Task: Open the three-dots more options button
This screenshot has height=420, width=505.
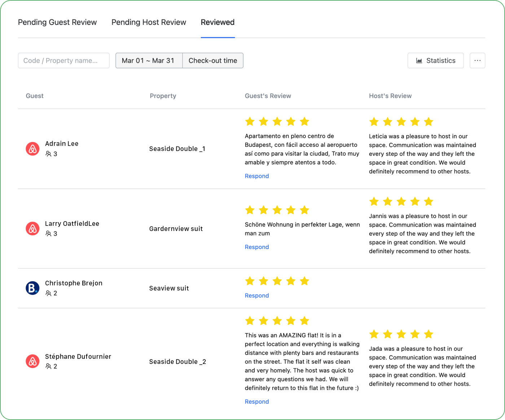Action: [x=477, y=61]
